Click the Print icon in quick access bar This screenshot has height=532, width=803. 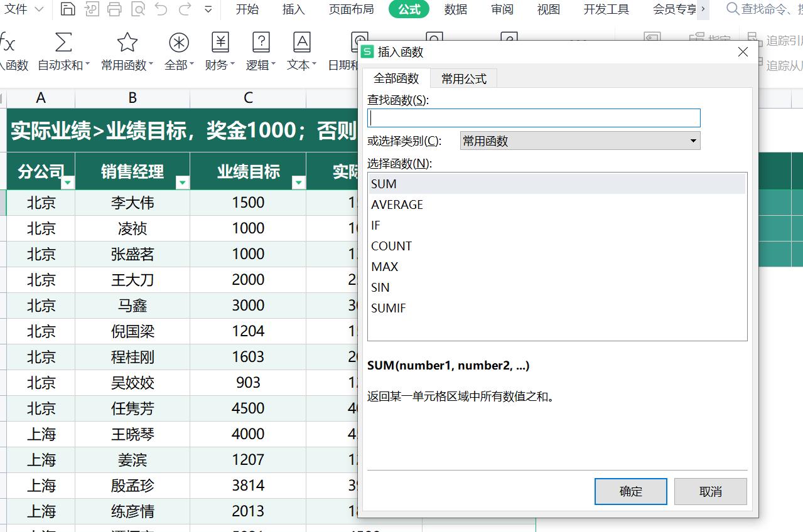113,9
